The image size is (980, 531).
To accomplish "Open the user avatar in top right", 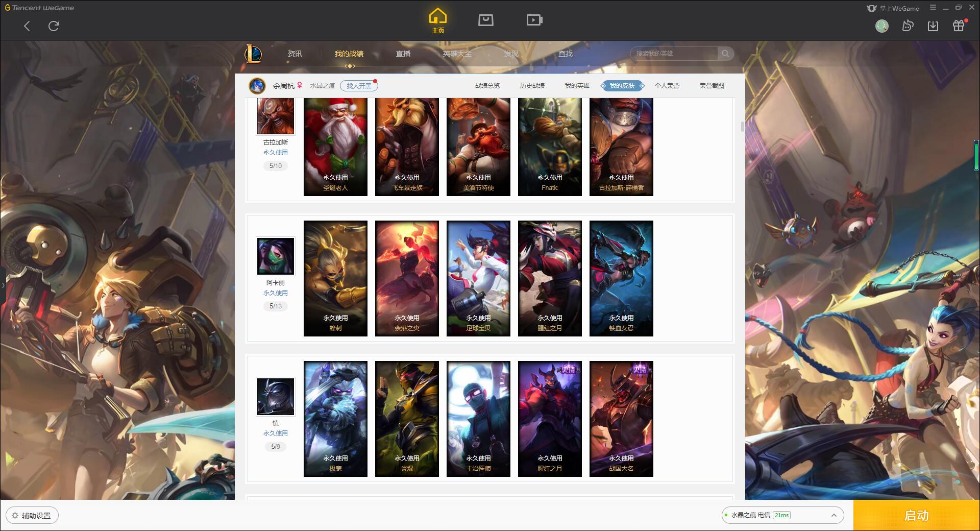I will [x=882, y=26].
